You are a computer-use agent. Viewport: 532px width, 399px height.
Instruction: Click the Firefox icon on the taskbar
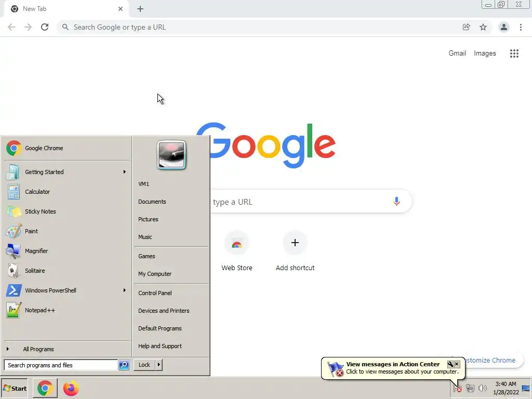point(71,388)
